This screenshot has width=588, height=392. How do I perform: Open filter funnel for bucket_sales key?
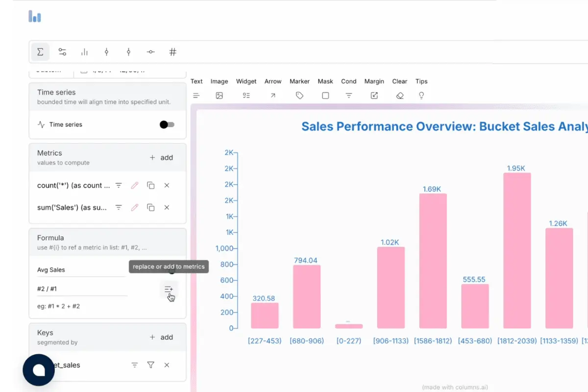(151, 365)
